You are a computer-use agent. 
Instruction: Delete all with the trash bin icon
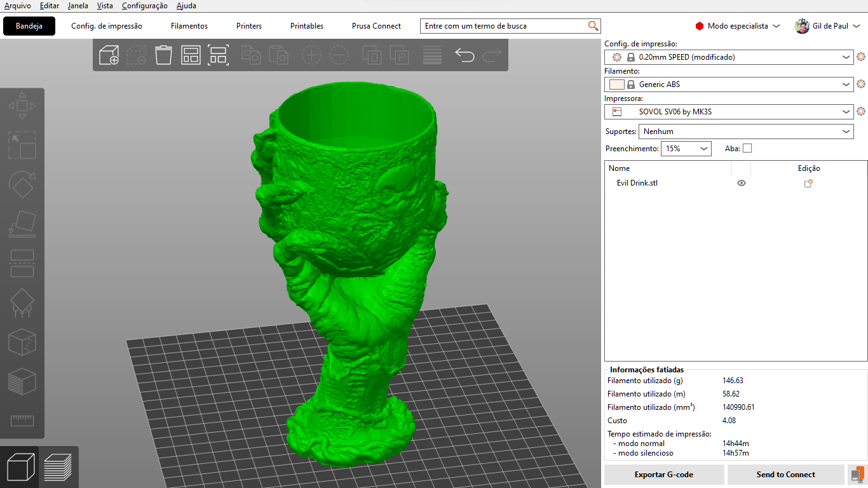(x=163, y=55)
